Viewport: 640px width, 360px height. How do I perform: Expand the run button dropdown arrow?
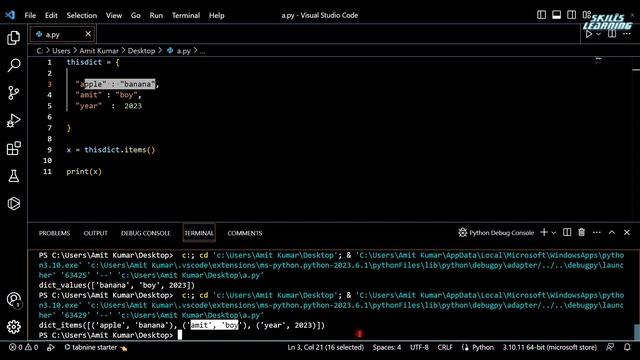tap(598, 34)
